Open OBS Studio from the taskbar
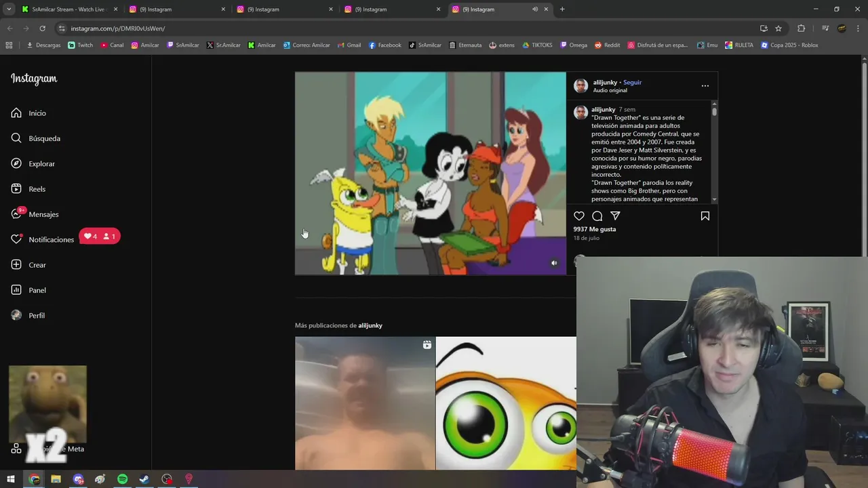868x488 pixels. [167, 479]
